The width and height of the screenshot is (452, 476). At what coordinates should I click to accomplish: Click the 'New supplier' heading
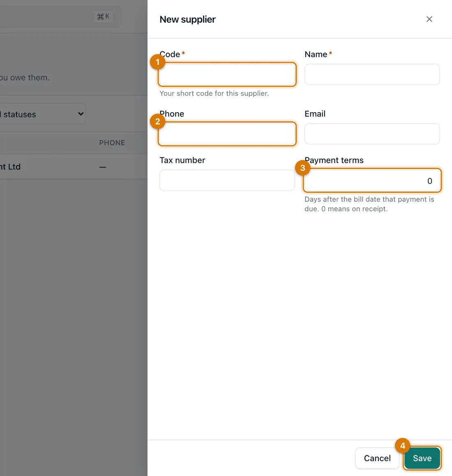pyautogui.click(x=188, y=19)
